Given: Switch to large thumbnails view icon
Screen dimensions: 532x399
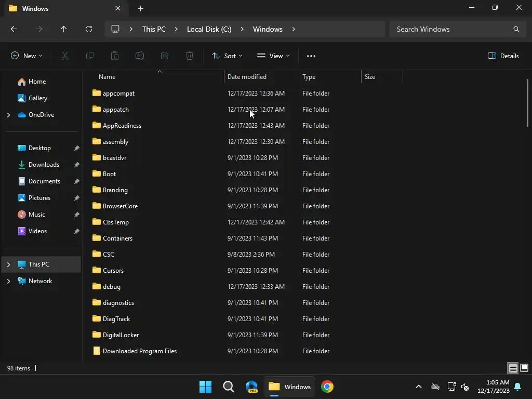Looking at the screenshot, I should click(x=524, y=368).
